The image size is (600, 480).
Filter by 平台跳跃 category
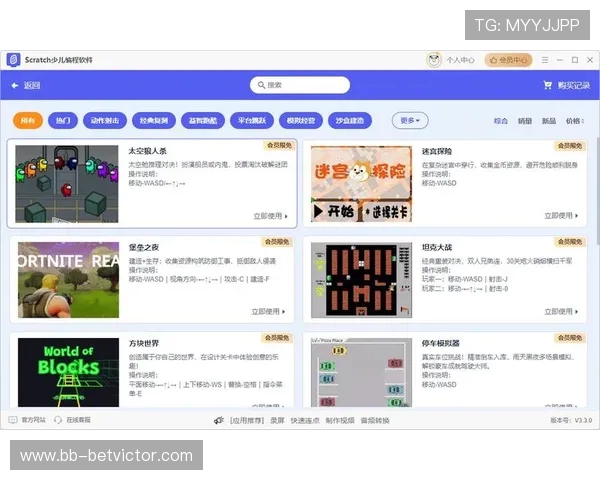252,121
